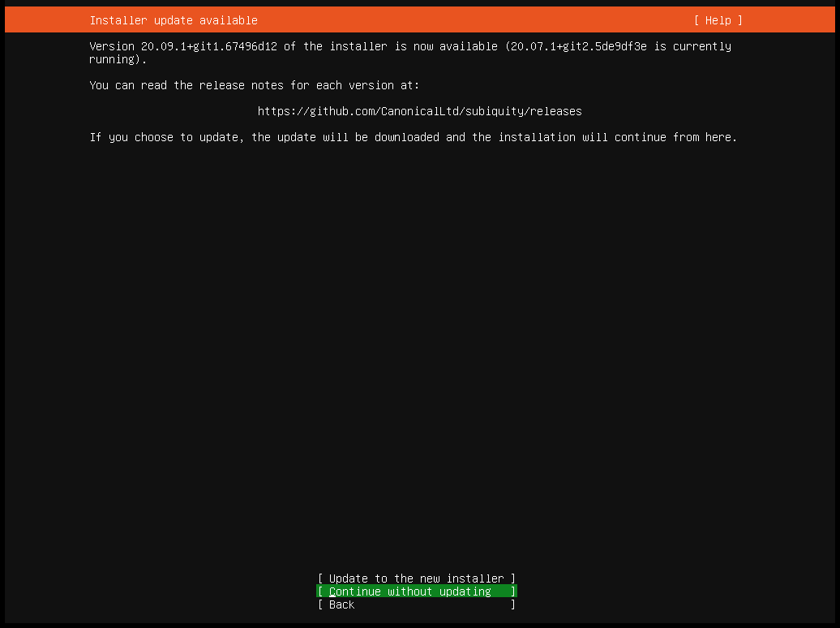Click the 'You can read the release notes' line
Screen dimensions: 840x628
pyautogui.click(x=255, y=85)
